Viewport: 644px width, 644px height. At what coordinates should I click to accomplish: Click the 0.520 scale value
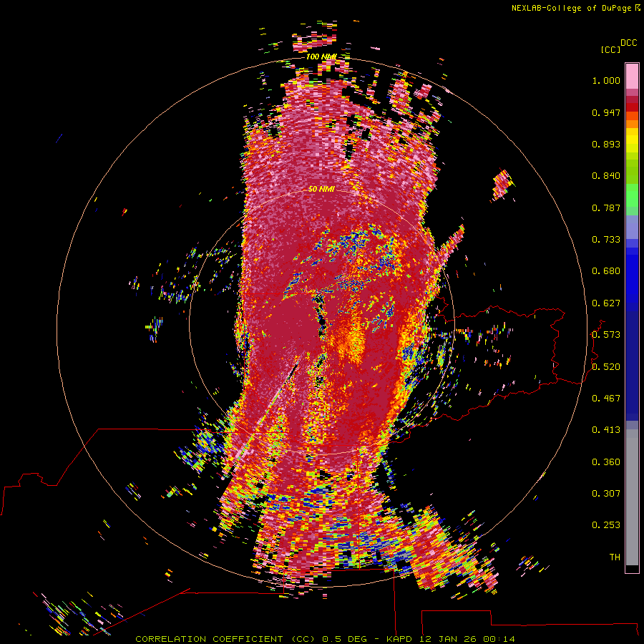[606, 367]
